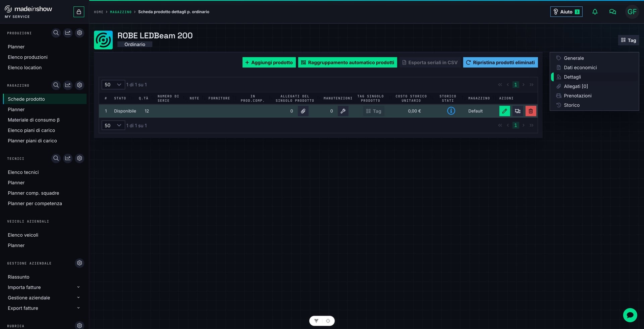Viewport: 644px width, 329px height.
Task: Go to previous page in bottom pagination
Action: pos(508,125)
